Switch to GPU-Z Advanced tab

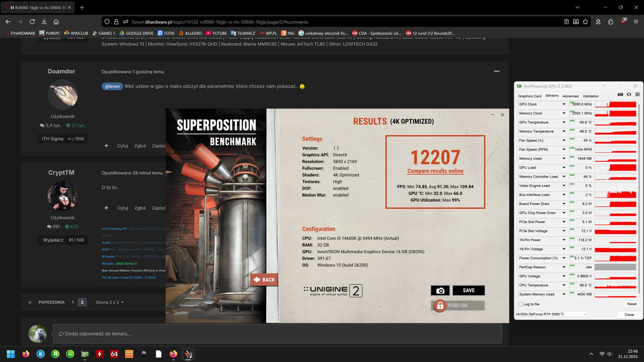[571, 96]
